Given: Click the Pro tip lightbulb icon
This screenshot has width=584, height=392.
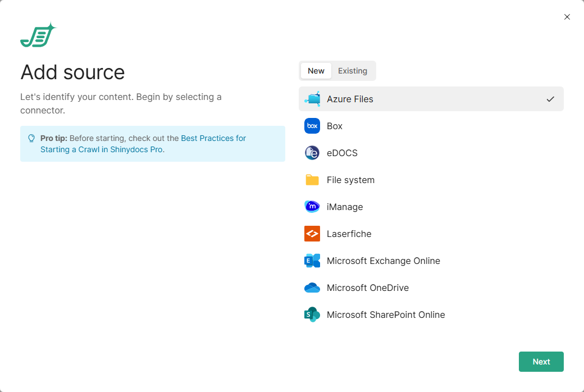Looking at the screenshot, I should pyautogui.click(x=31, y=139).
